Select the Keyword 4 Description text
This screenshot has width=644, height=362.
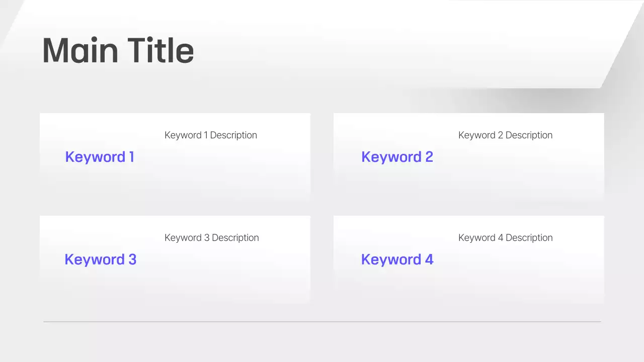click(x=505, y=238)
